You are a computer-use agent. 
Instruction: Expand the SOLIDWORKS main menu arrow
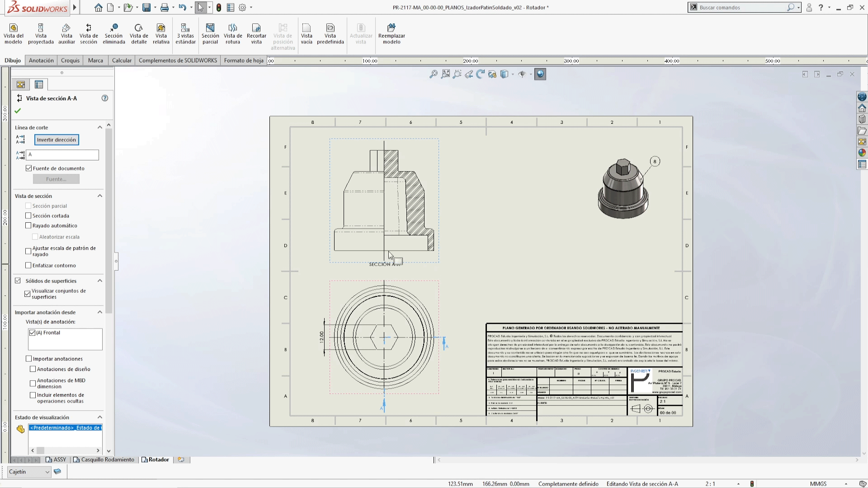click(75, 7)
